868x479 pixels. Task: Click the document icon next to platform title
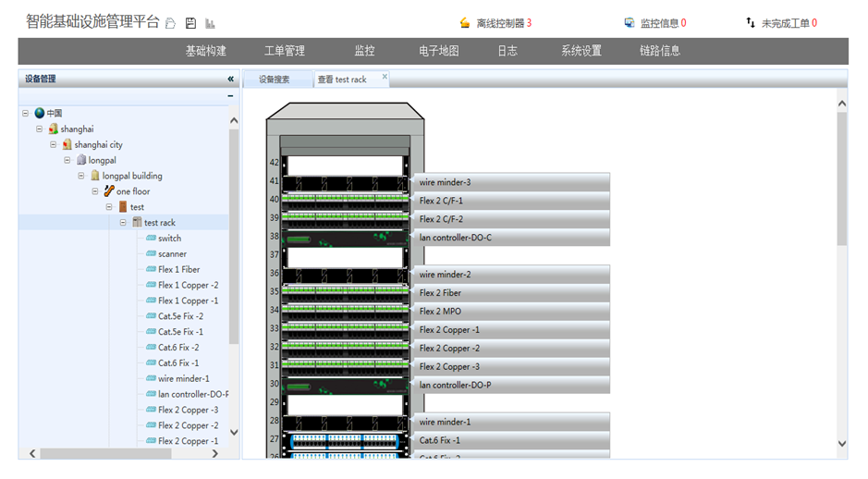coord(171,23)
